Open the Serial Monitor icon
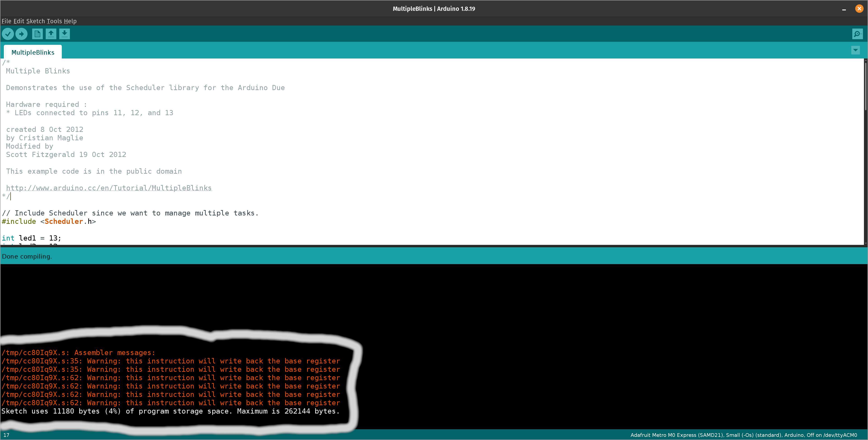868x440 pixels. (x=857, y=34)
